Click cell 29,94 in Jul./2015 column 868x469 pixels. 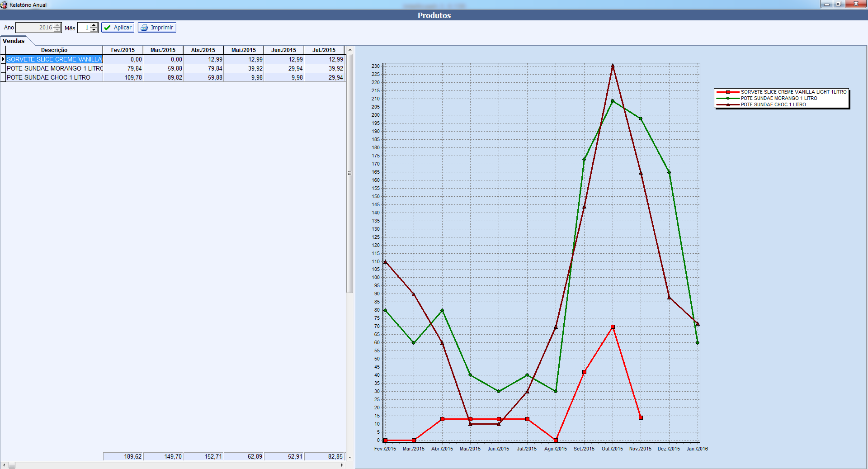click(x=324, y=77)
